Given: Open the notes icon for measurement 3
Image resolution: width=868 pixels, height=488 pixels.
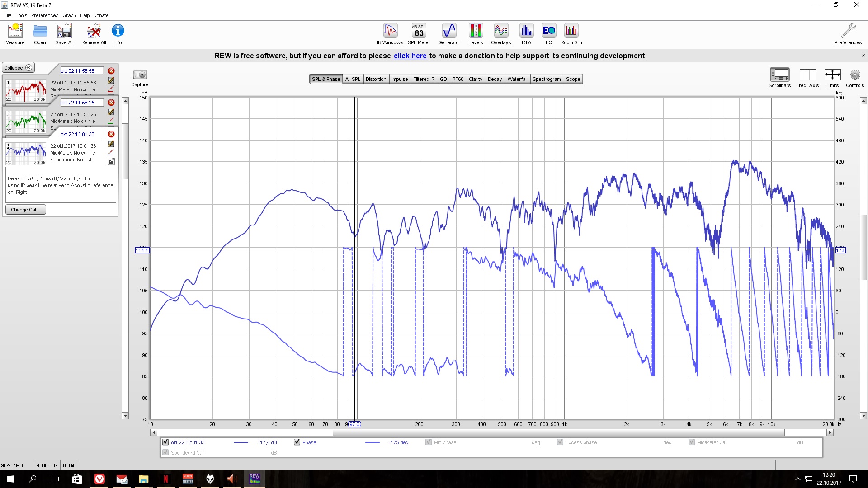Looking at the screenshot, I should coord(111,161).
